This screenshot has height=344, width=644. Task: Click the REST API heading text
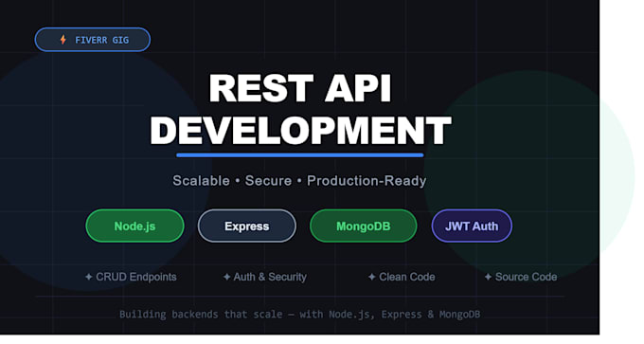coord(300,88)
